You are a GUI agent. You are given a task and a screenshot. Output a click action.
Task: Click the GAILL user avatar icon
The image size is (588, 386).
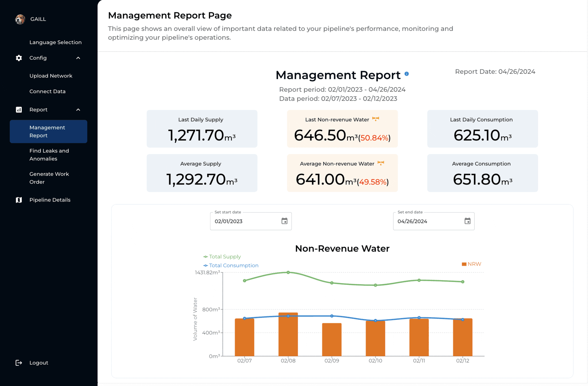coord(20,19)
